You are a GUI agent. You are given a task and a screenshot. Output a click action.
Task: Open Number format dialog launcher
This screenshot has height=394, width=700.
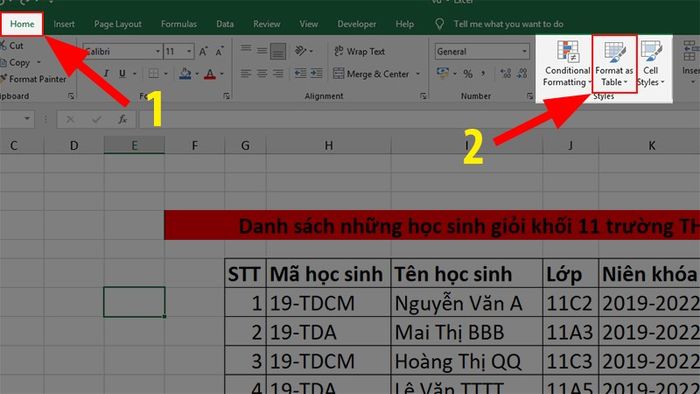point(530,96)
